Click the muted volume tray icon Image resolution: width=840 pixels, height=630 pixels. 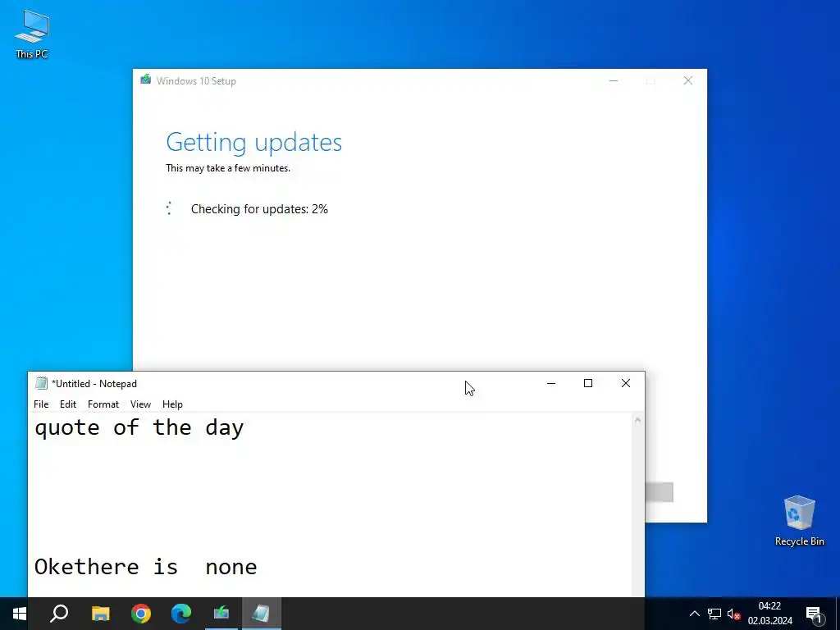click(x=733, y=614)
